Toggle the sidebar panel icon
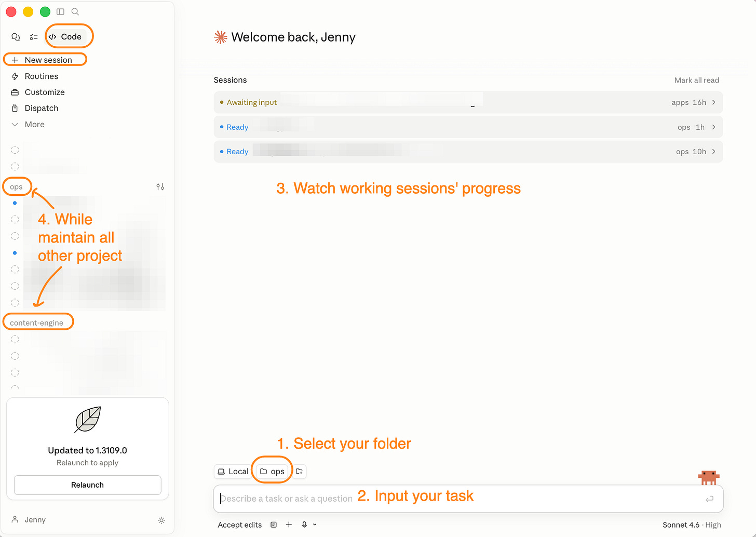The width and height of the screenshot is (756, 537). tap(60, 11)
